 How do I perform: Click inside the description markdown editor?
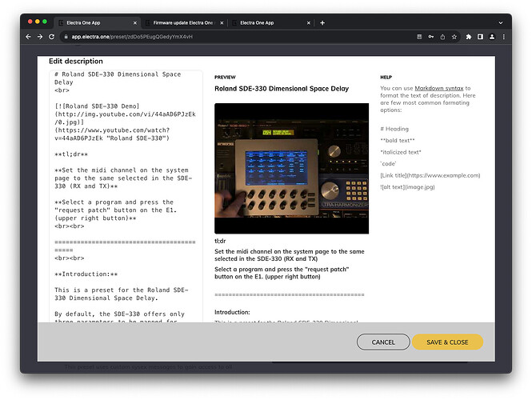pos(126,196)
